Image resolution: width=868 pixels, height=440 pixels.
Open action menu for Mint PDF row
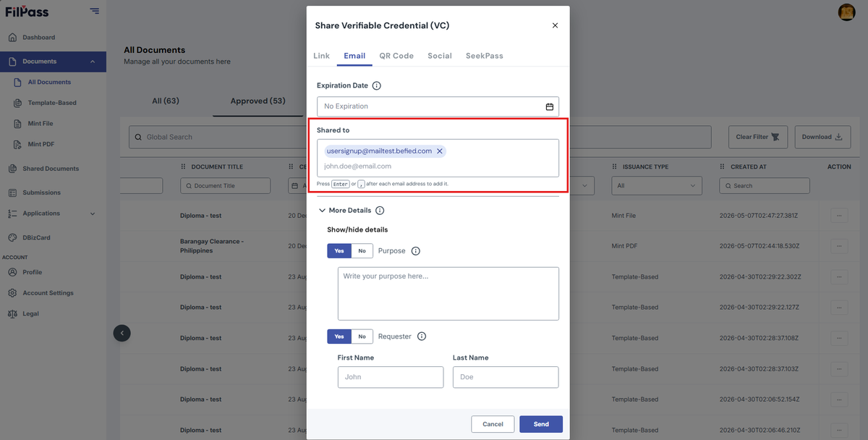pos(839,246)
